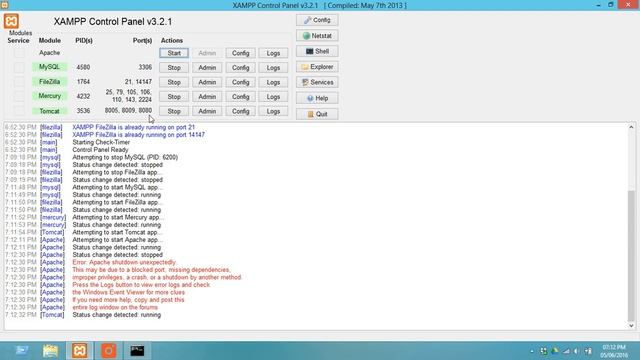Start the Apache module
Image resolution: width=640 pixels, height=360 pixels.
tap(174, 53)
